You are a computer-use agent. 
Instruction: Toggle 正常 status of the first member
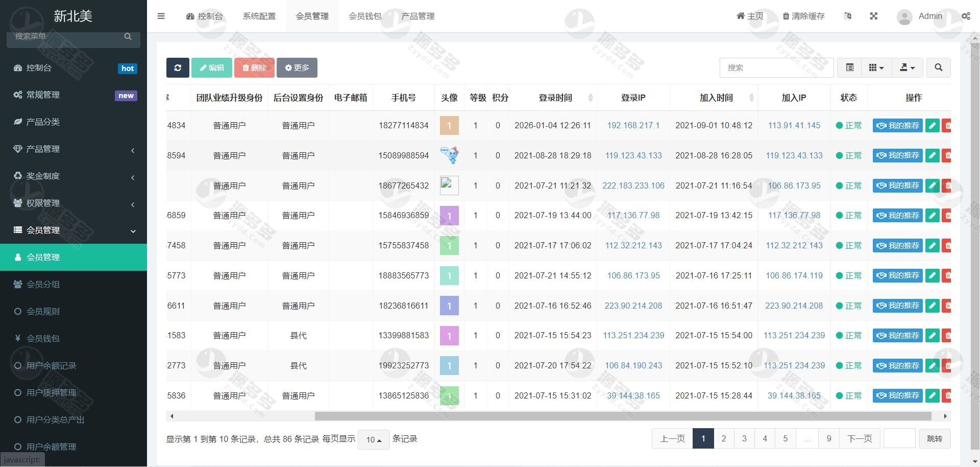(x=849, y=125)
